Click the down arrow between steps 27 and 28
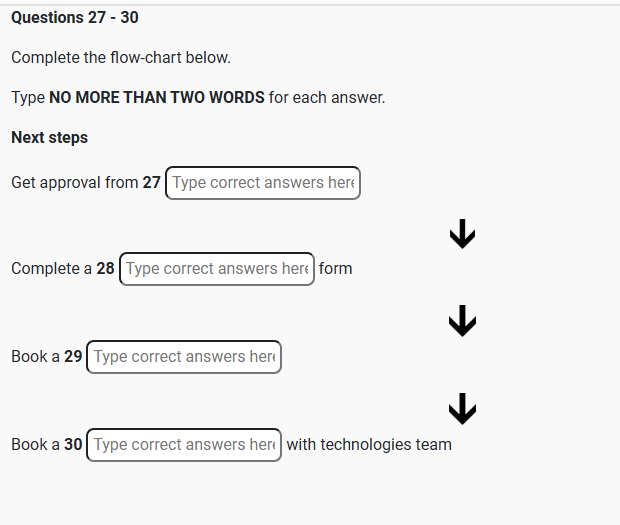 462,234
